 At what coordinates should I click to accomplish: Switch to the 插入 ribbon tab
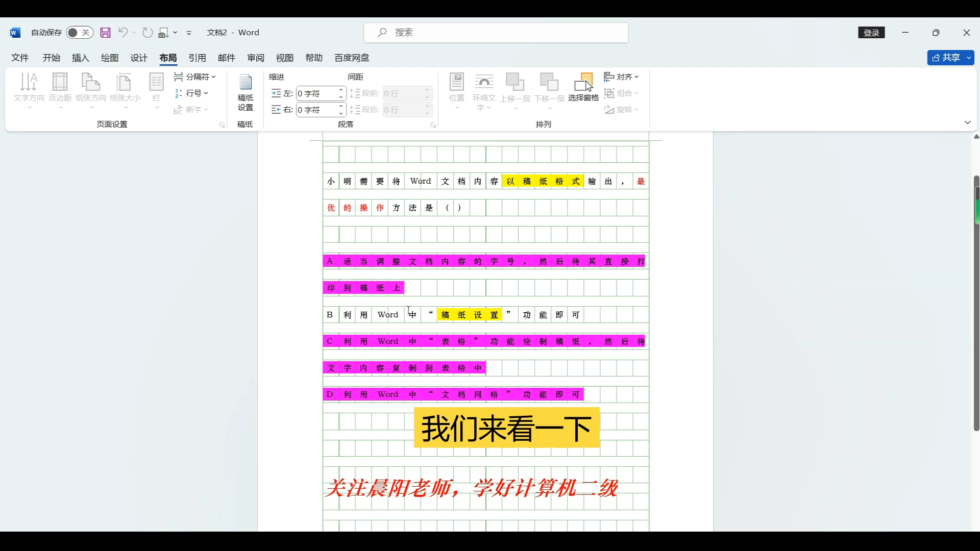pyautogui.click(x=80, y=58)
